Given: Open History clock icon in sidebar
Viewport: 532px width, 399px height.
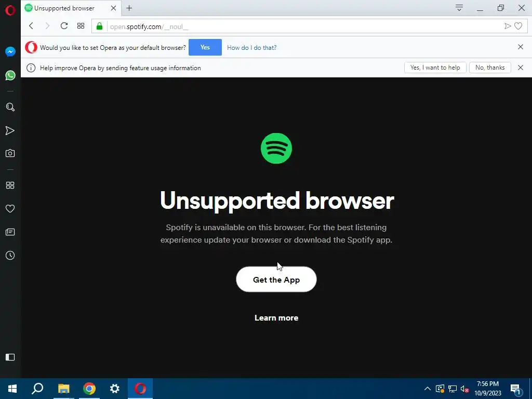Looking at the screenshot, I should pos(10,256).
